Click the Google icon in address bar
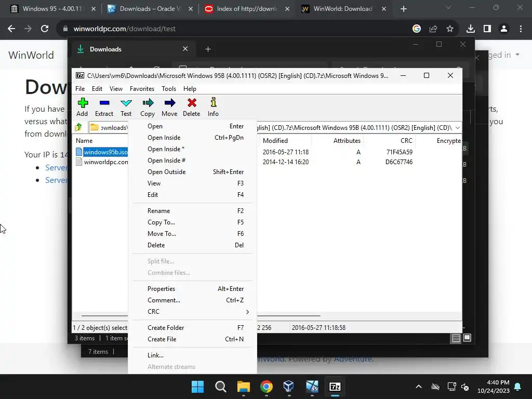532x399 pixels. (x=417, y=29)
